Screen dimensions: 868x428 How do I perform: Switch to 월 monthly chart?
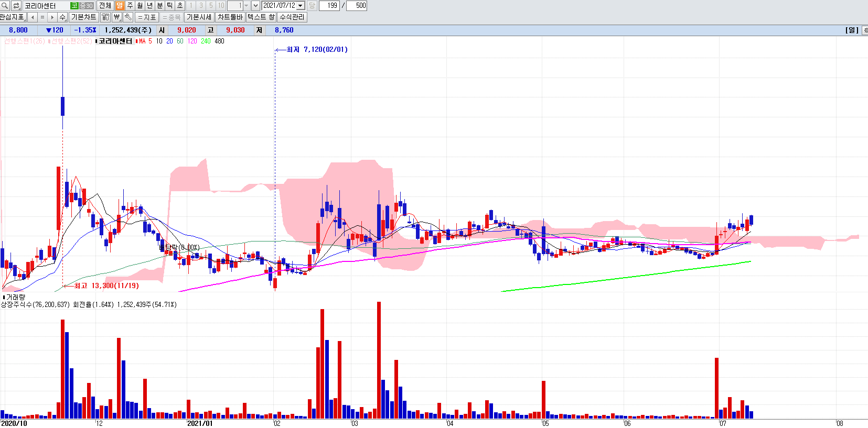click(140, 6)
